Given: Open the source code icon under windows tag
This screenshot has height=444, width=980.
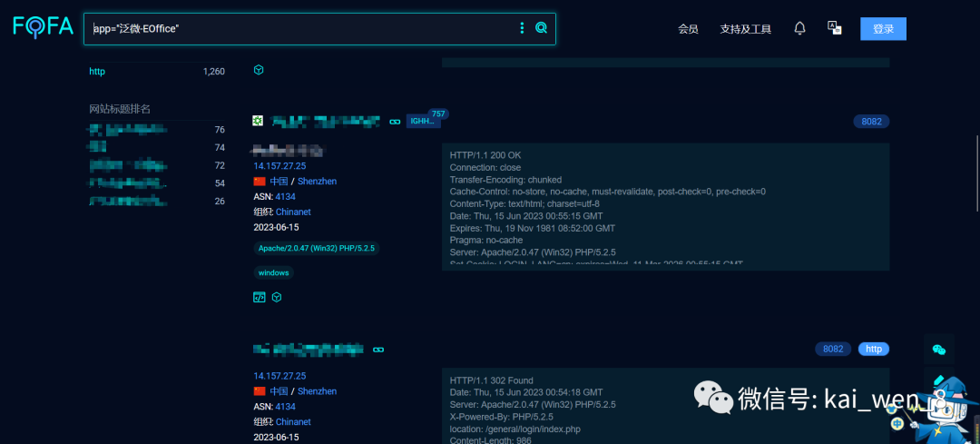Looking at the screenshot, I should click(x=259, y=298).
